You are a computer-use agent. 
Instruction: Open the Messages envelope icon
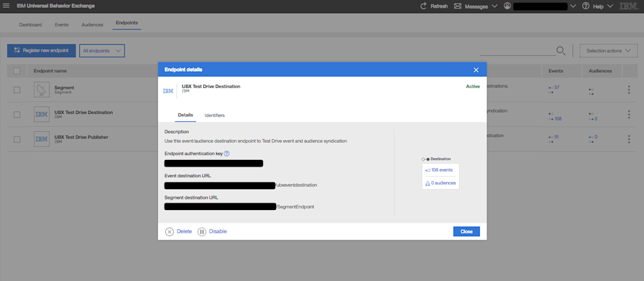tap(457, 6)
